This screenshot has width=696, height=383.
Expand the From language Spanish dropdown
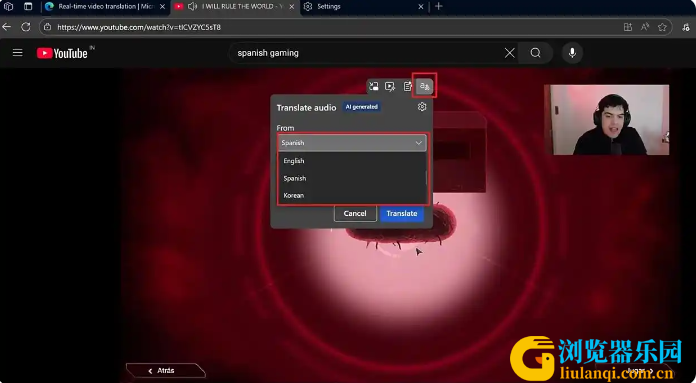(352, 143)
